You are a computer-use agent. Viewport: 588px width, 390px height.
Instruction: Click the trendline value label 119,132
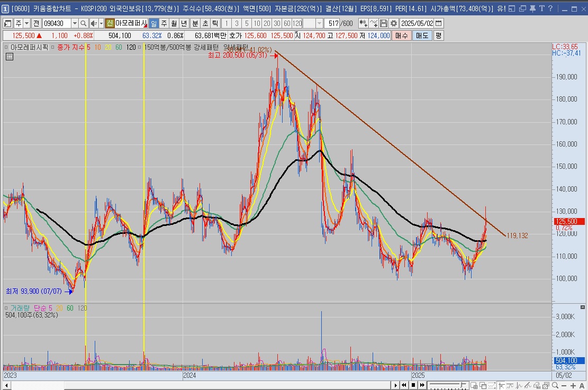coord(517,235)
